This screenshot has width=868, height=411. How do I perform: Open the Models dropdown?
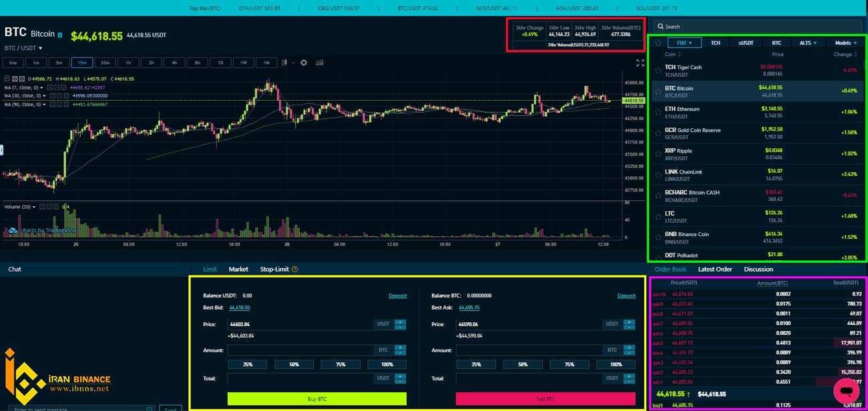[845, 43]
